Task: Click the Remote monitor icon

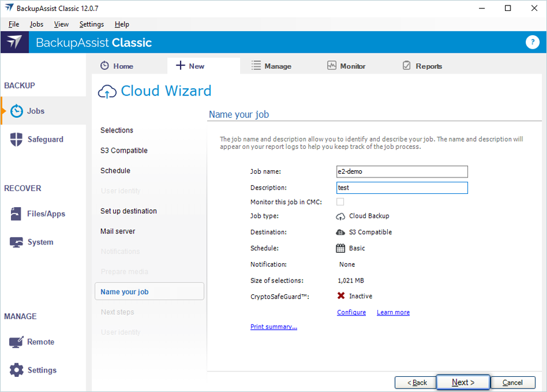Action: tap(16, 342)
